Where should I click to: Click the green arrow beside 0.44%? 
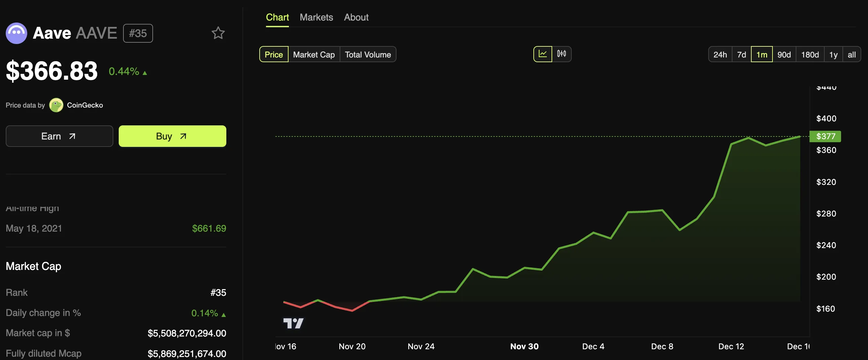click(145, 73)
